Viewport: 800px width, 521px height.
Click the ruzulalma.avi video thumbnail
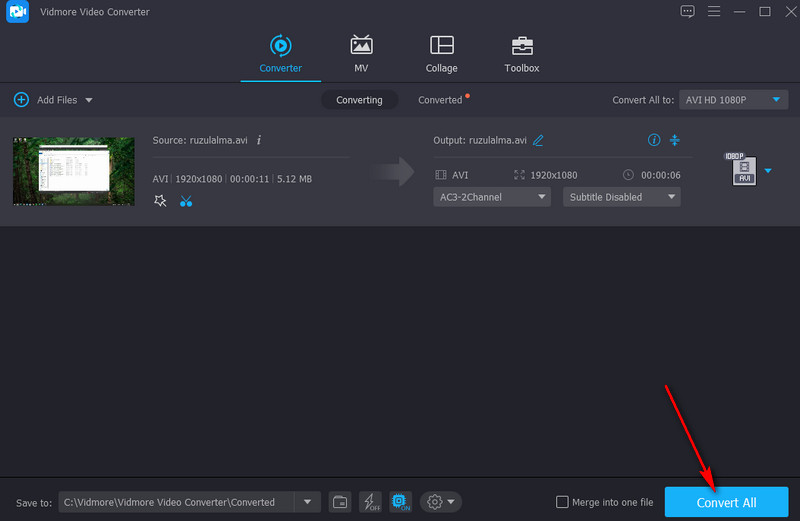(x=74, y=171)
